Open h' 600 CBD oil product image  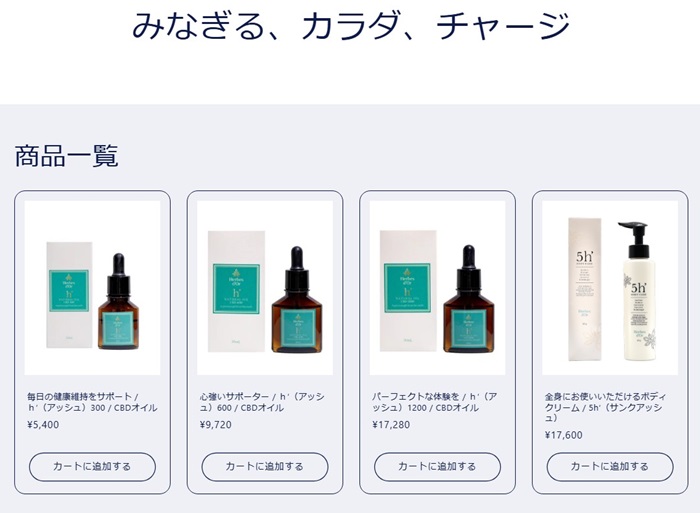coord(265,288)
